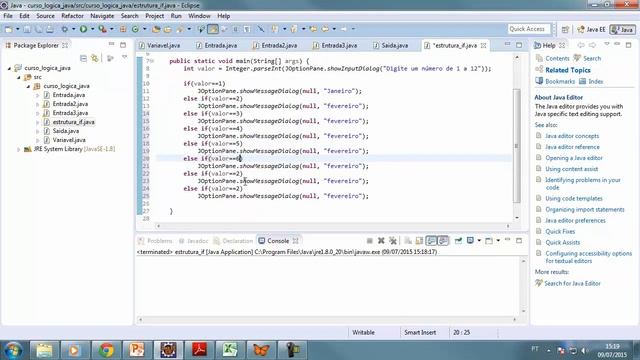The width and height of the screenshot is (640, 360).
Task: Open the dropdown next to New icon
Action: pos(18,29)
